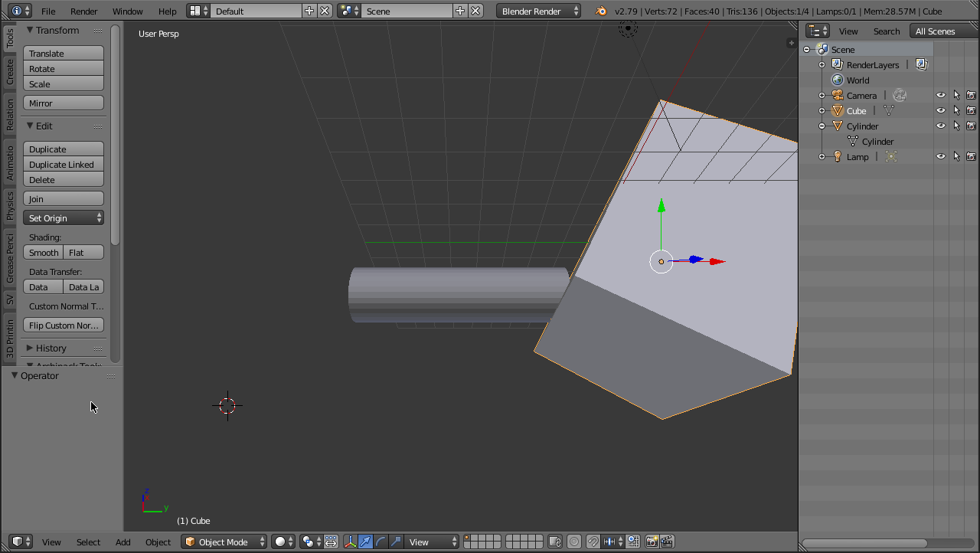Click the Camera data icon beside Camera

[900, 95]
